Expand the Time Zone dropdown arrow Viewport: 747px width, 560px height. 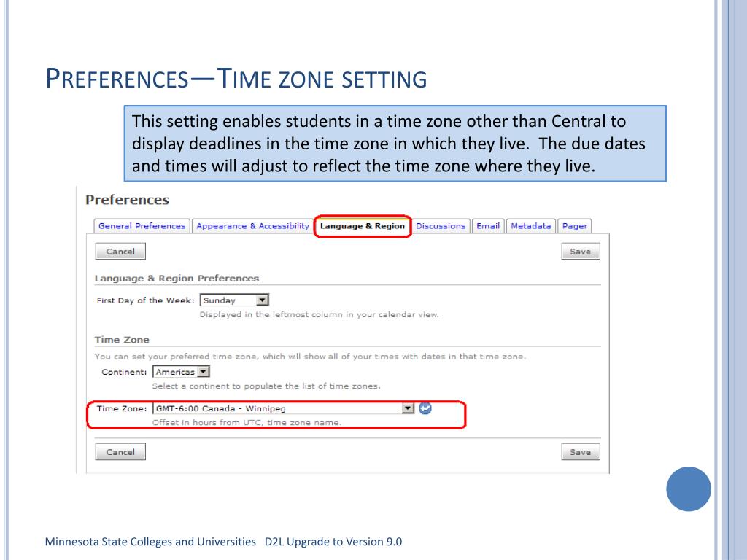408,408
